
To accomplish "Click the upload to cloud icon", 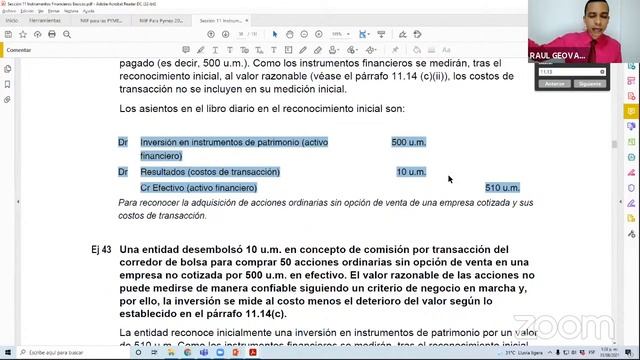I will 38,34.
